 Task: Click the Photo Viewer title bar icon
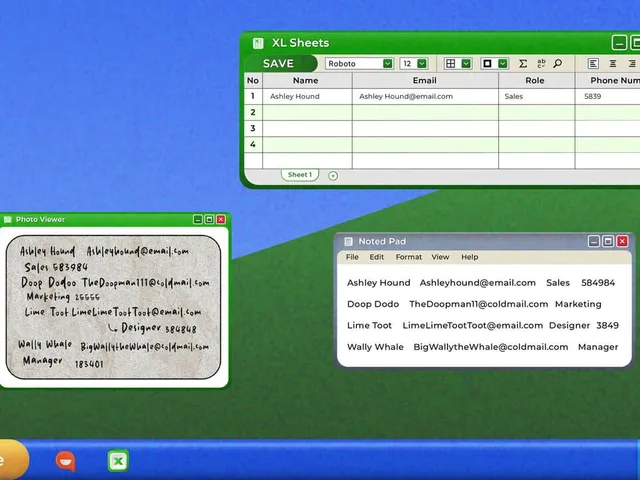7,220
